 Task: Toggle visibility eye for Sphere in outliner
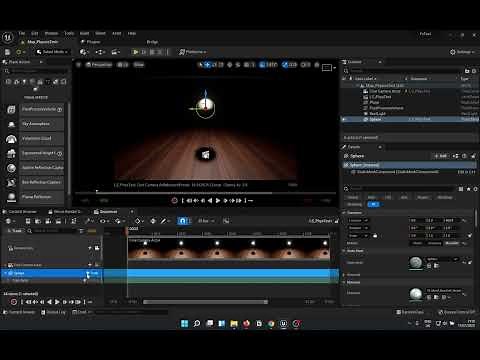[344, 119]
